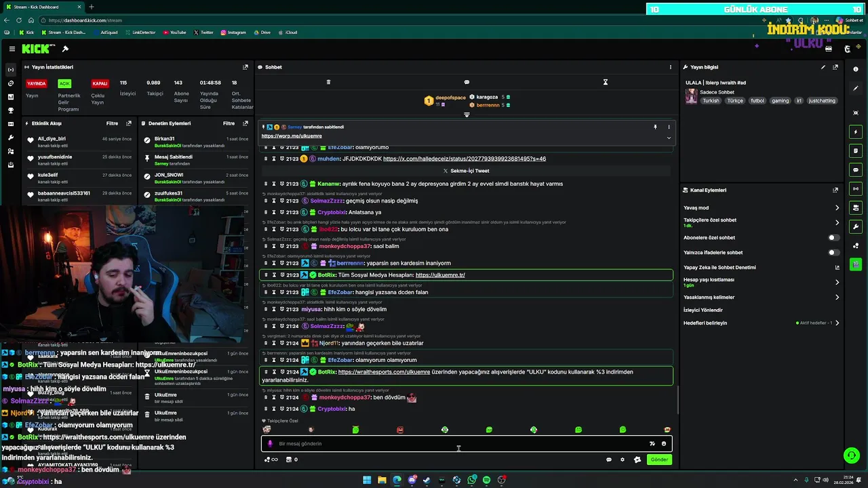Click the hourglass icon in Sohbet header
868x488 pixels.
606,82
